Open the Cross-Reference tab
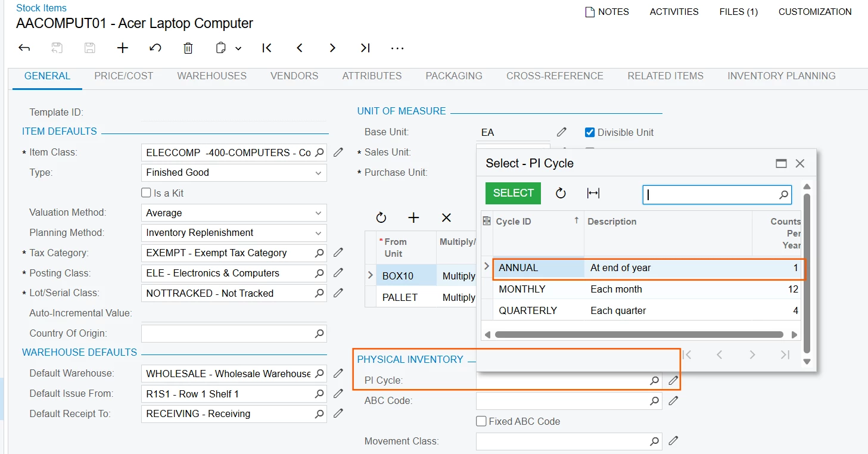 pyautogui.click(x=555, y=76)
